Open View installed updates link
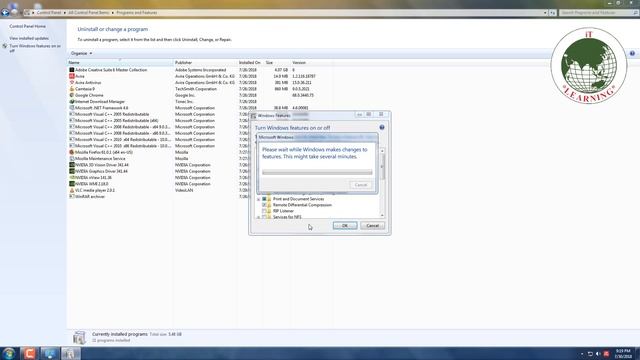 click(x=29, y=38)
